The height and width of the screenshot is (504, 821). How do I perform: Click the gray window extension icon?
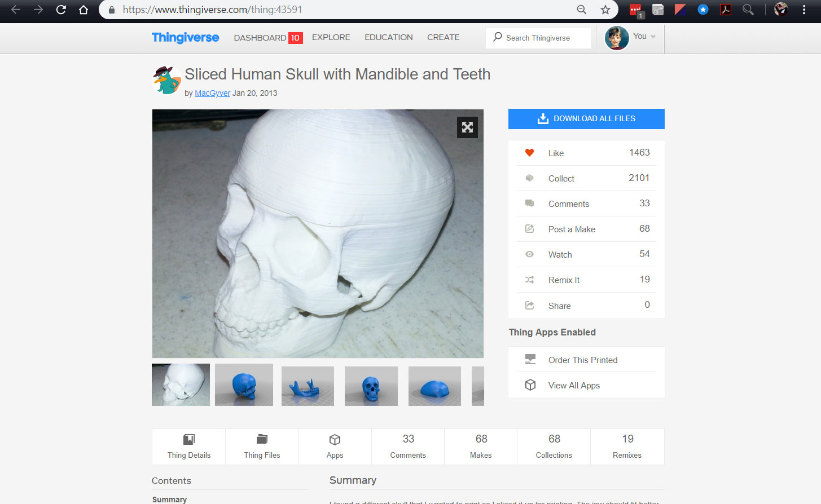click(x=658, y=10)
